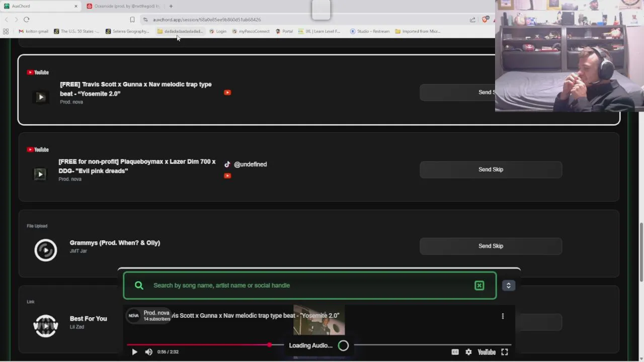Image resolution: width=644 pixels, height=362 pixels.
Task: Expand Imported from Micr... bookmark folder
Action: point(418,31)
